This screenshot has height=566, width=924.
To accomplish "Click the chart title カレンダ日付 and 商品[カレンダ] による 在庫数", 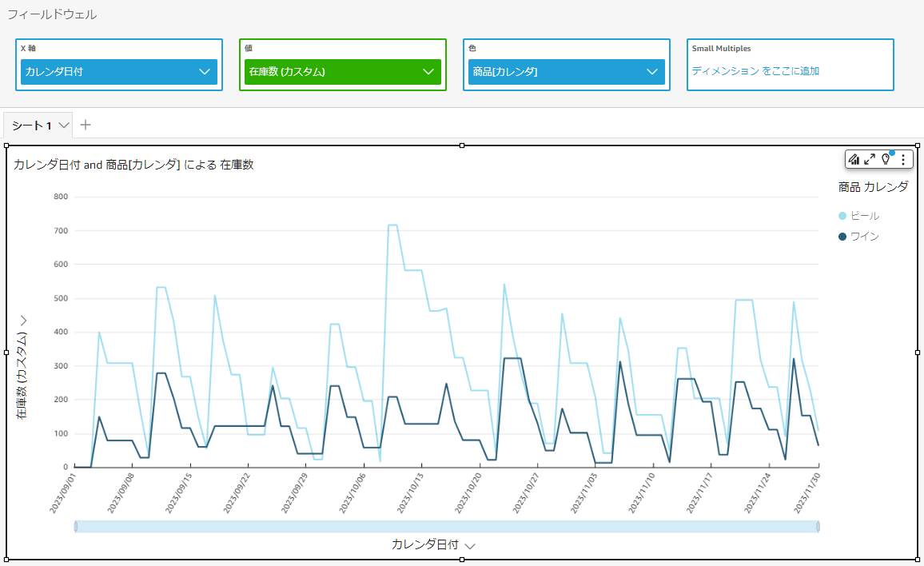I will point(133,165).
